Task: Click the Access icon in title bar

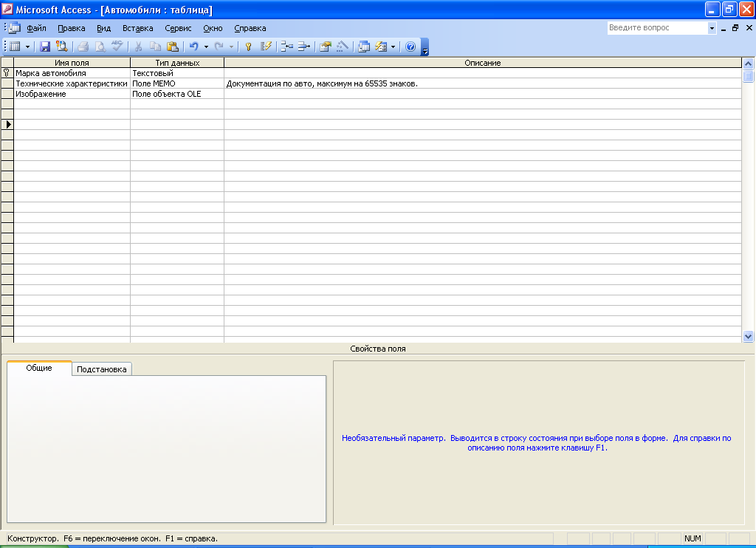Action: coord(7,9)
